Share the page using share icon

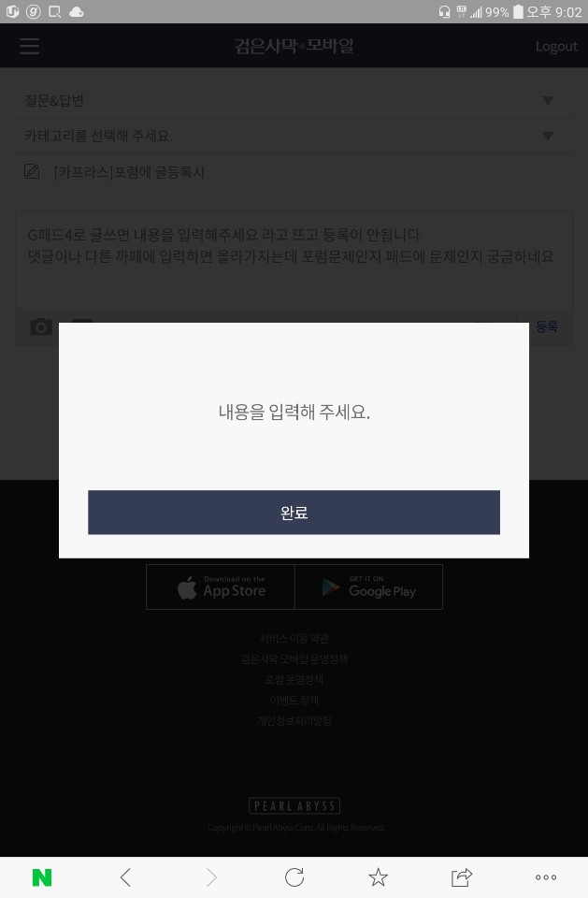(x=462, y=877)
